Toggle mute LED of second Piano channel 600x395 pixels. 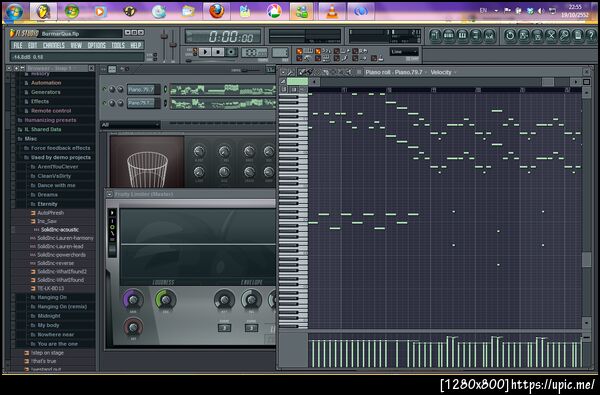(x=104, y=103)
